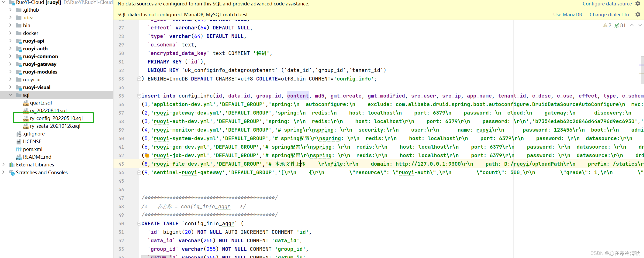Click the warnings count indicator icon
644x258 pixels.
[605, 25]
